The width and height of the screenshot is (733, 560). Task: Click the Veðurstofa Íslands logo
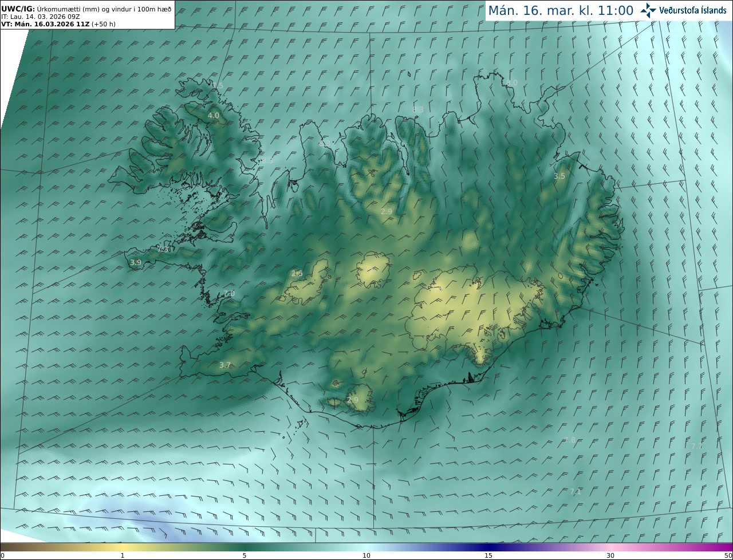[x=683, y=10]
